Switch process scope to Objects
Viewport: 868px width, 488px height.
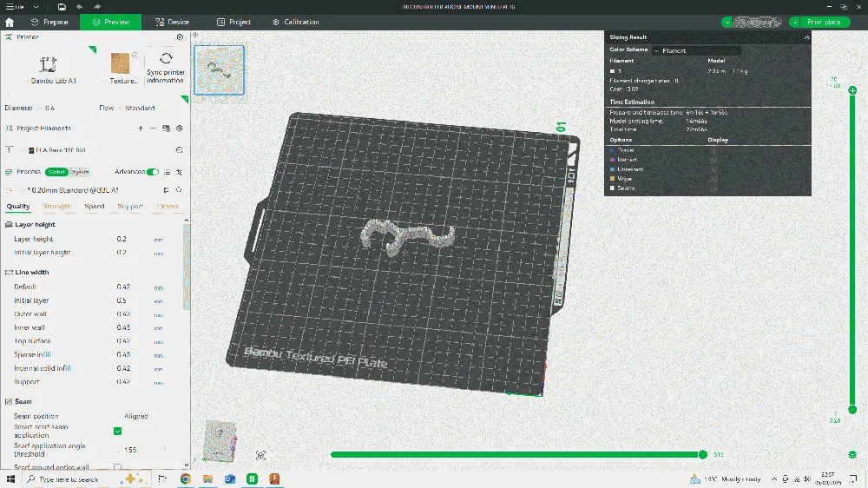(x=79, y=172)
